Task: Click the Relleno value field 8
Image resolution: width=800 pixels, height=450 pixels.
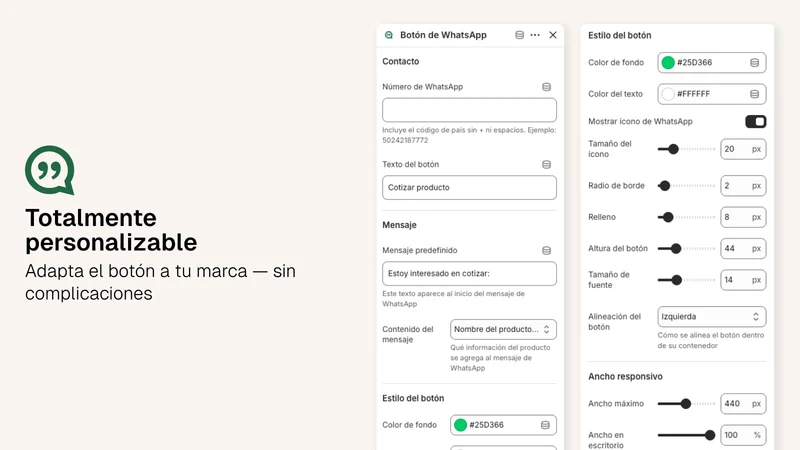Action: coord(743,217)
